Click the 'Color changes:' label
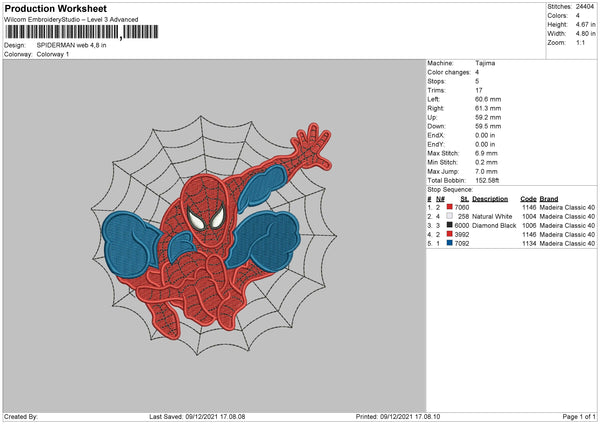The image size is (600, 424). 449,72
